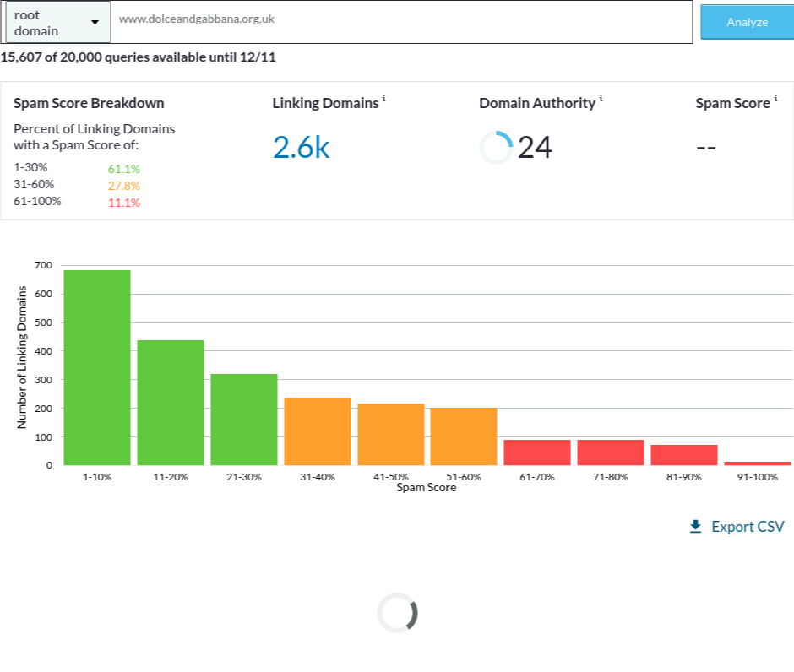Viewport: 794px width, 672px height.
Task: Select the 71-80% red bar
Action: click(x=611, y=453)
